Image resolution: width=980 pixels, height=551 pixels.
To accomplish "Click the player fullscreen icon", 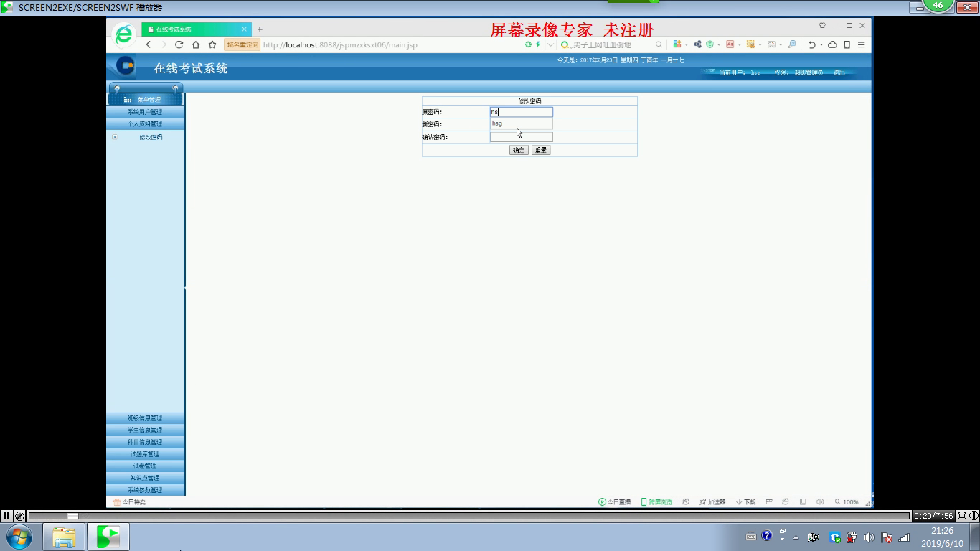I will pyautogui.click(x=962, y=515).
